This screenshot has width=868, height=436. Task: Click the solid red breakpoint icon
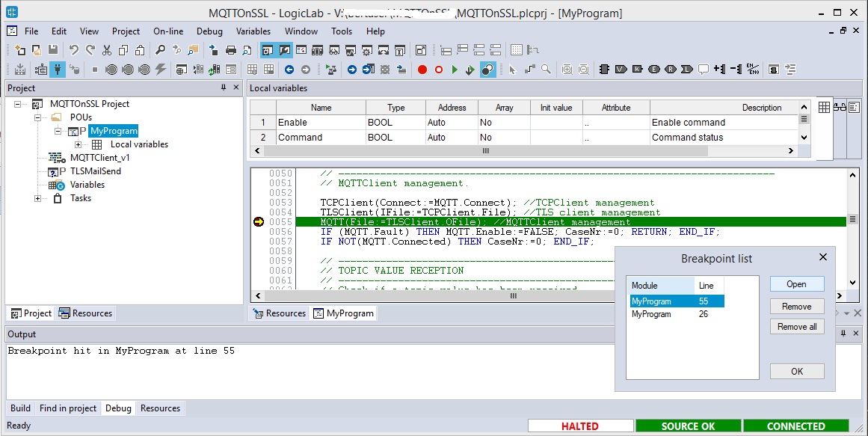422,70
